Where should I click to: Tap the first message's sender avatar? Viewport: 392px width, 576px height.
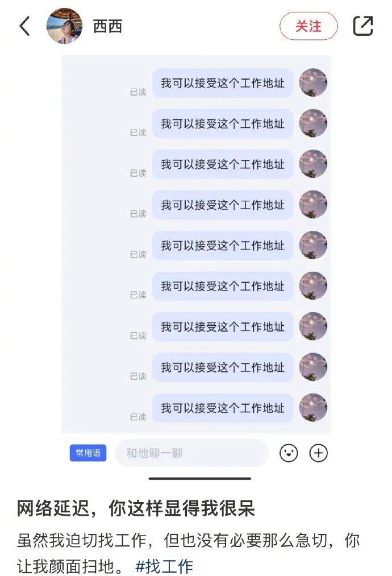click(x=313, y=82)
